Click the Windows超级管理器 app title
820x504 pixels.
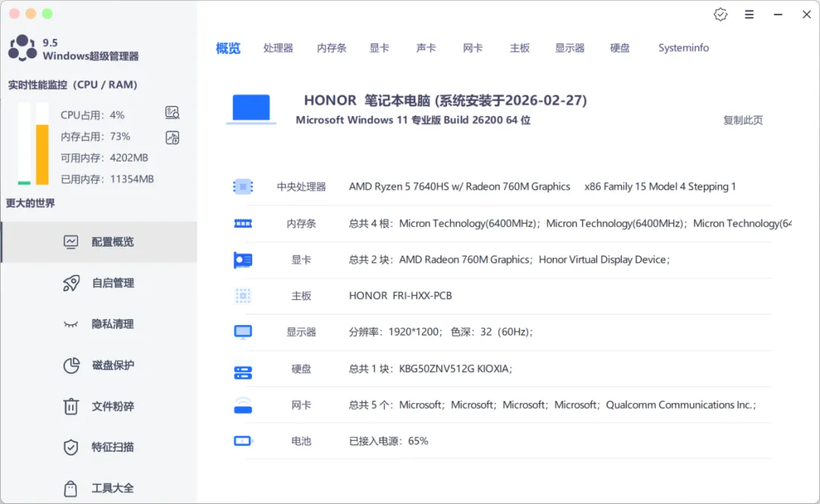point(90,56)
